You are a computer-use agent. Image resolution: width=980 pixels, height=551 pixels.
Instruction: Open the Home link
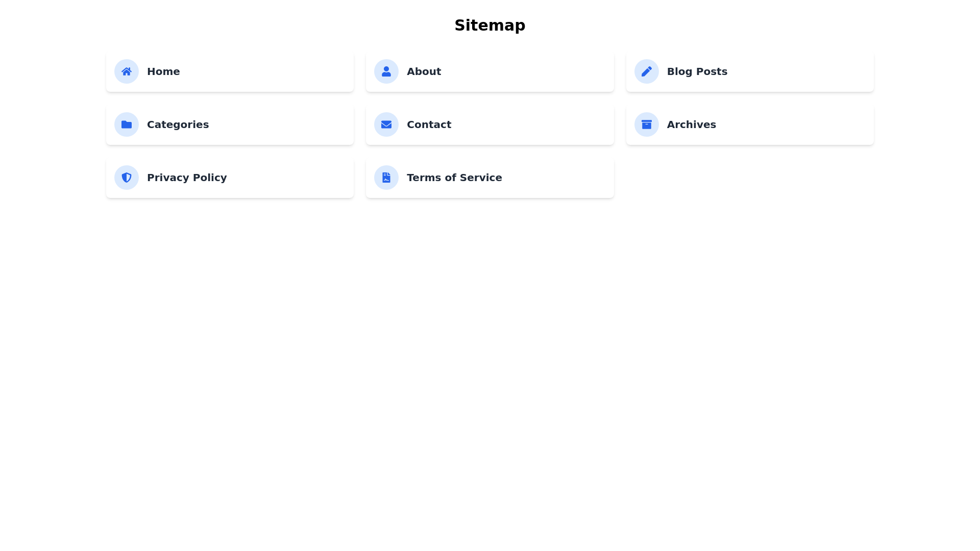pyautogui.click(x=163, y=71)
